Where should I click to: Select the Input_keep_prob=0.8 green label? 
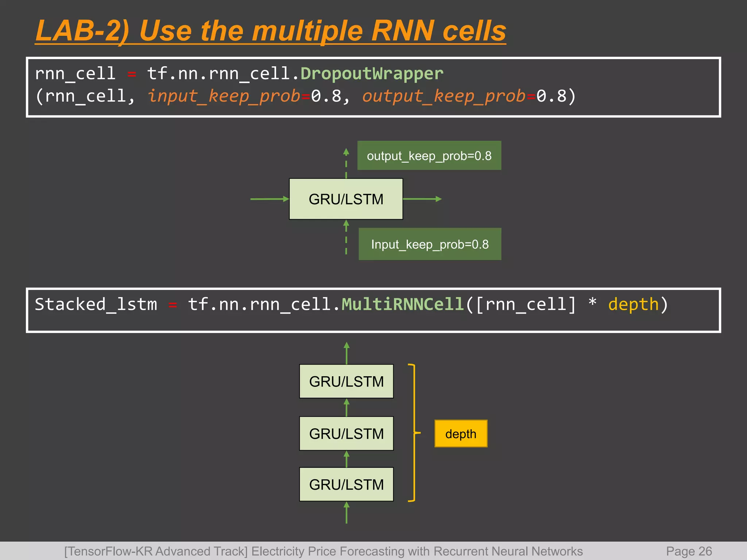coord(430,244)
